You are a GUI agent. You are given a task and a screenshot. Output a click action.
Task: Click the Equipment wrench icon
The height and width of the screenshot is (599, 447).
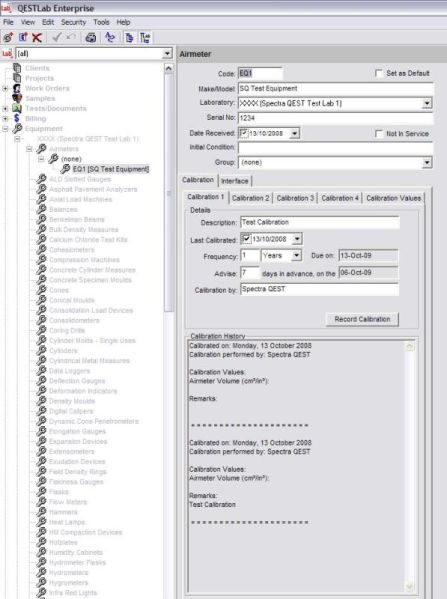coord(17,129)
